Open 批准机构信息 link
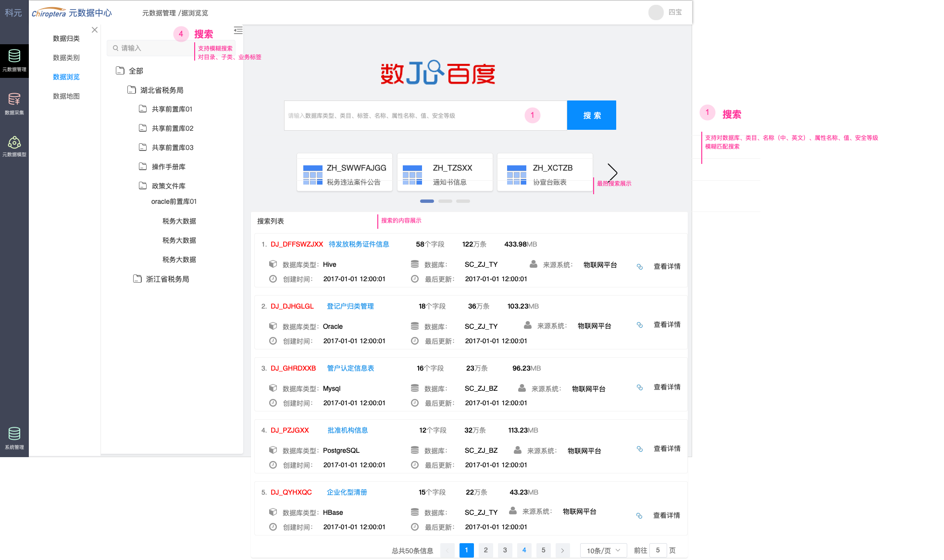The width and height of the screenshot is (944, 560). (x=348, y=430)
